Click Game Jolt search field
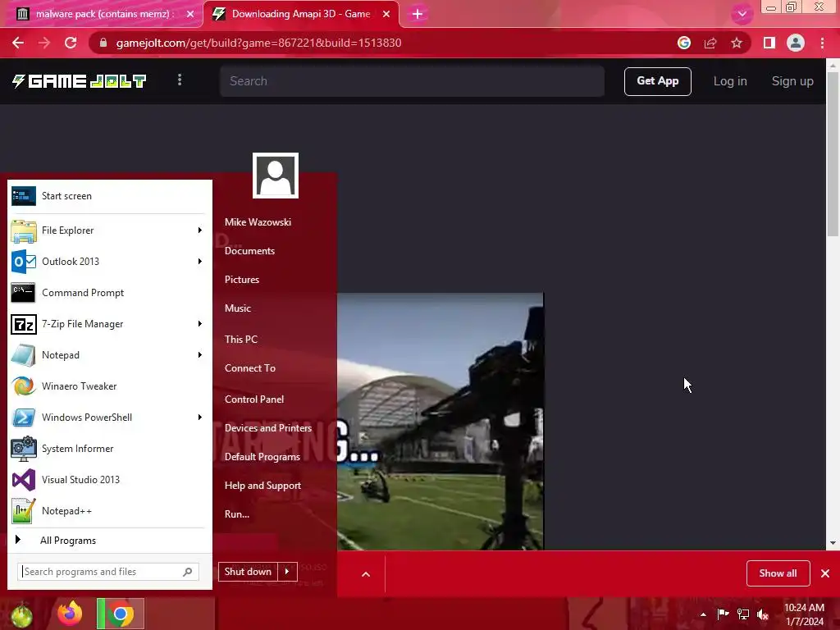 [412, 81]
